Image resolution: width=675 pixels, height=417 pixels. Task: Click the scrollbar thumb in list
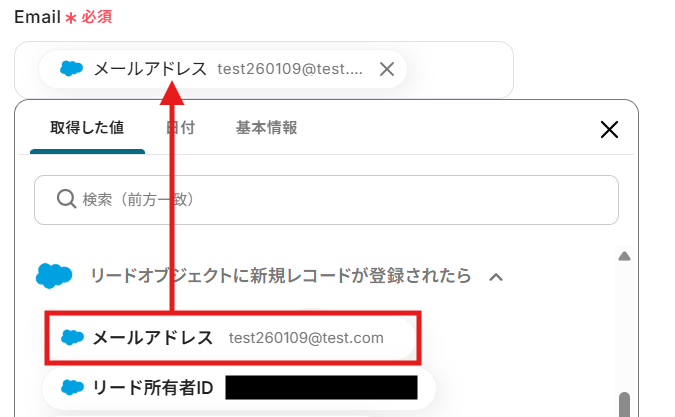click(x=624, y=404)
